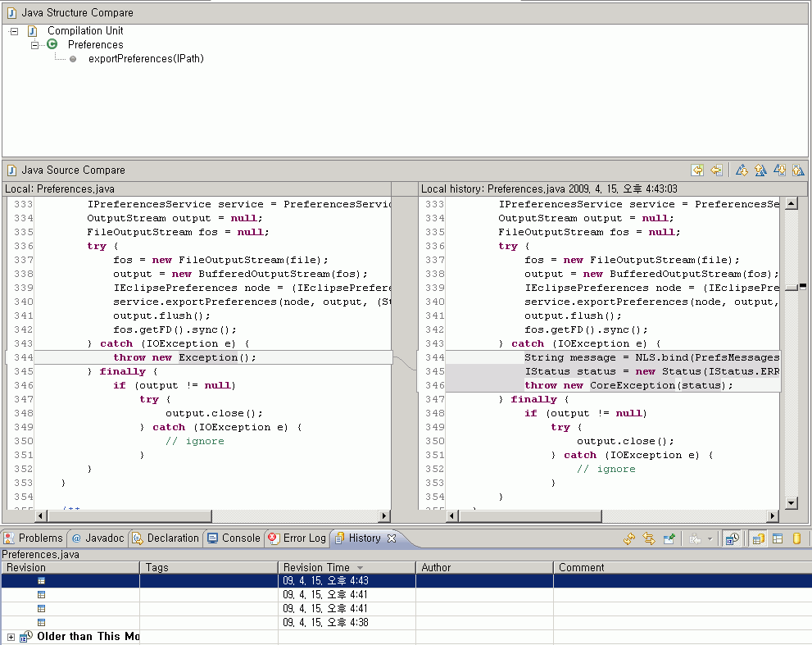Go to Next Difference in compare toolbar
The image size is (812, 645).
point(742,170)
